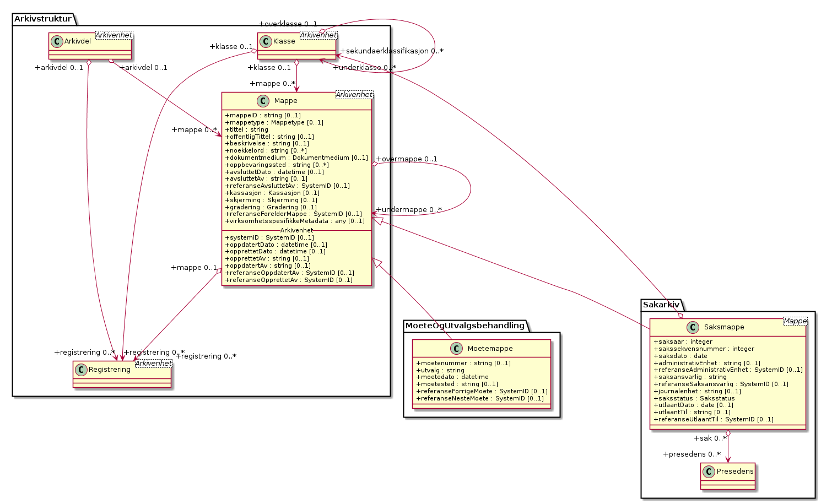Screen dimensions: 821x504
Task: Click the +opprettetDato attribute line
Action: point(275,252)
